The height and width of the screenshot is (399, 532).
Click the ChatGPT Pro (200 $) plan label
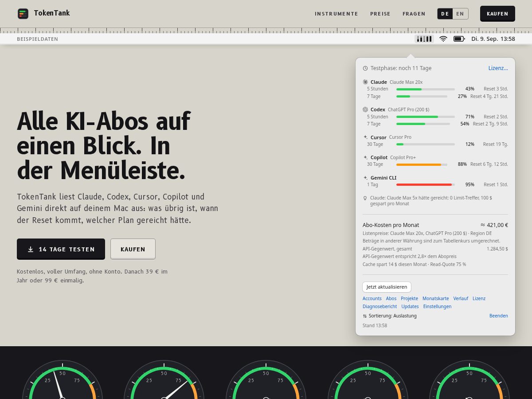[x=408, y=110]
